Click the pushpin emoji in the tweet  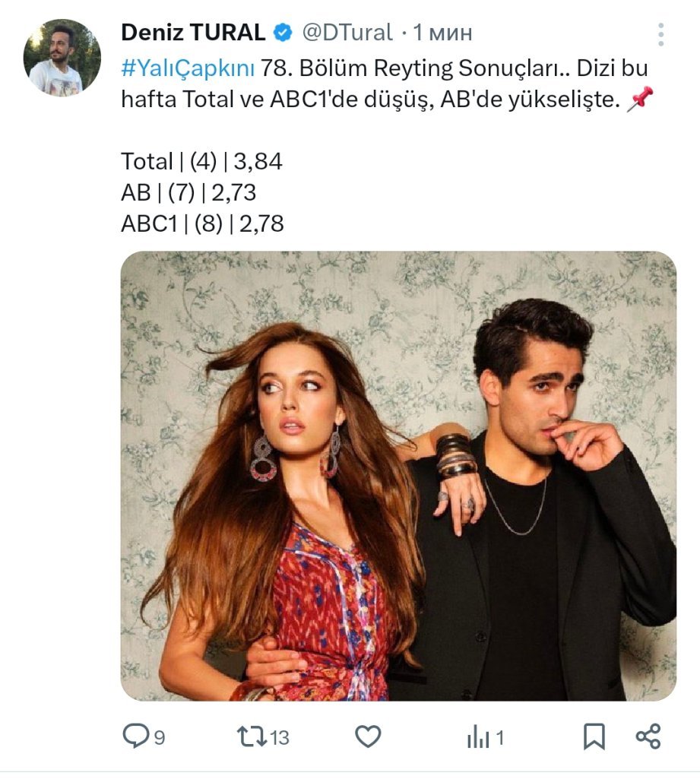[637, 101]
